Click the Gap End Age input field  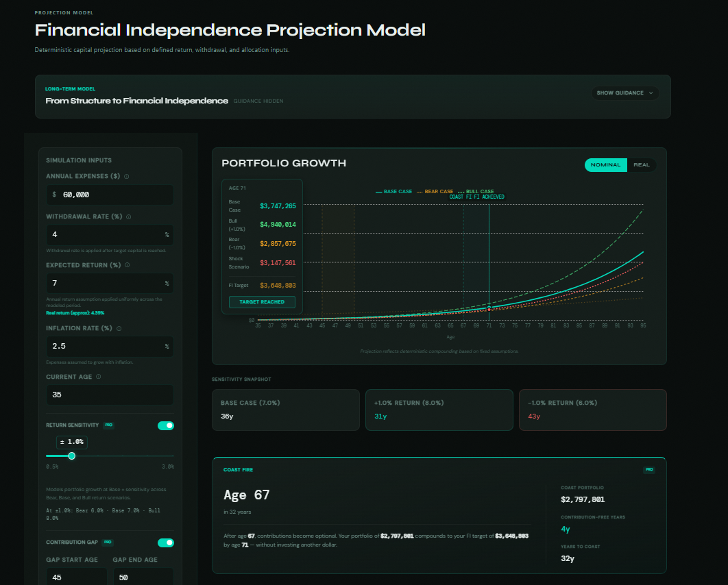143,577
